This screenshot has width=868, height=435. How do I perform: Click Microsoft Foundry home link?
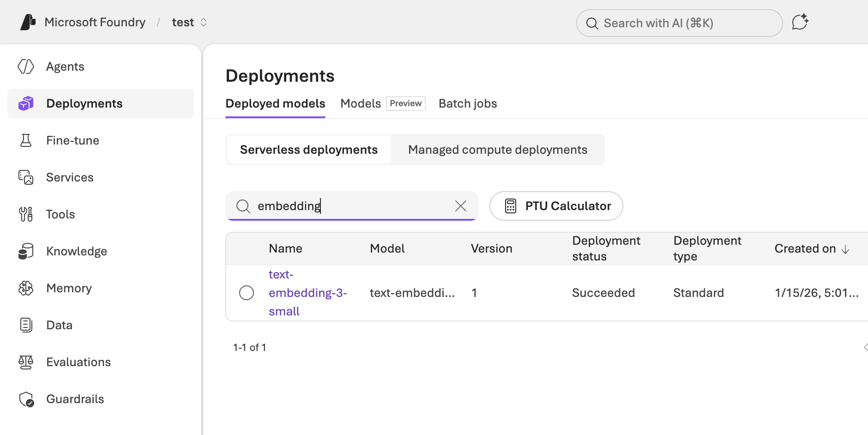coord(95,22)
